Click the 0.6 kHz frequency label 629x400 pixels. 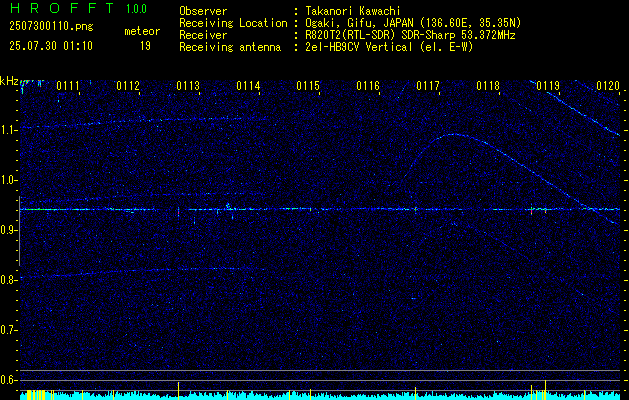(9, 380)
